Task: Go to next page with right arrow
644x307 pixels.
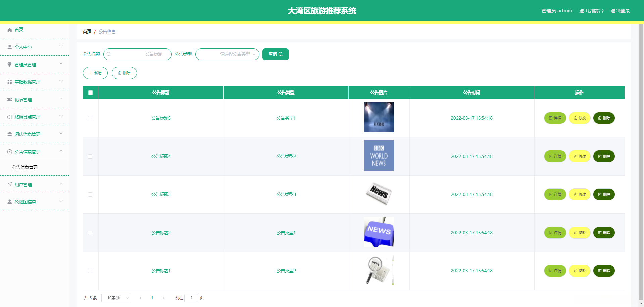Action: 164,298
